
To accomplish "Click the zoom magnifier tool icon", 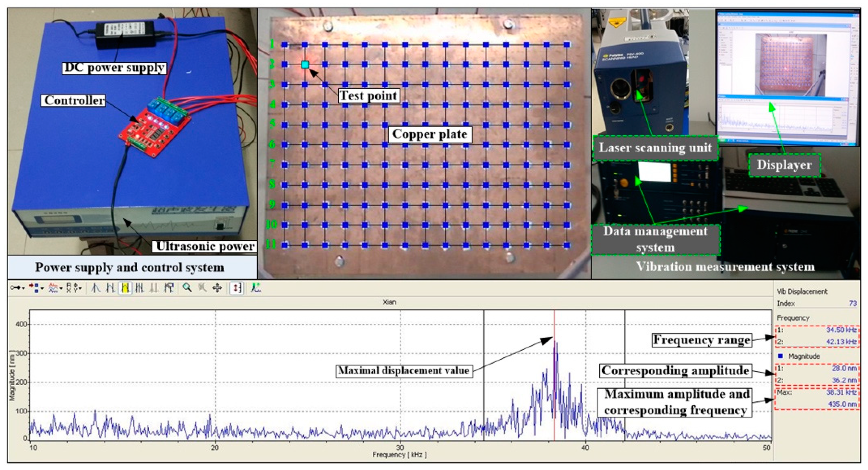I will (187, 288).
